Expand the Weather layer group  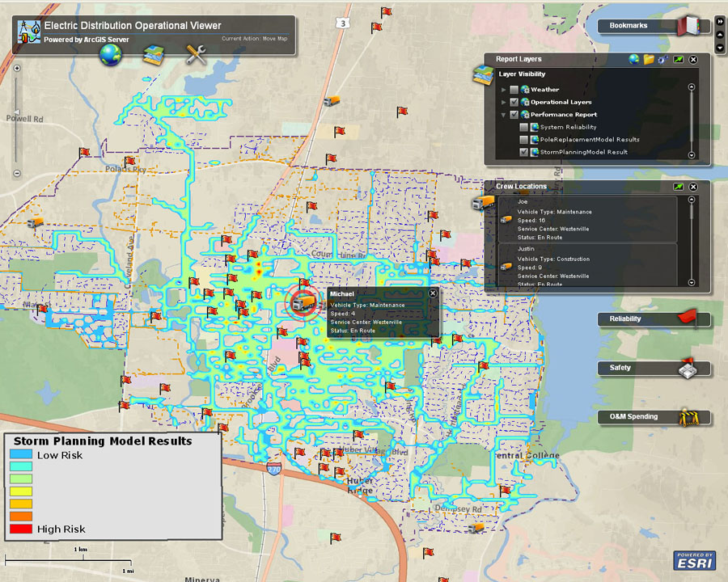click(x=504, y=90)
